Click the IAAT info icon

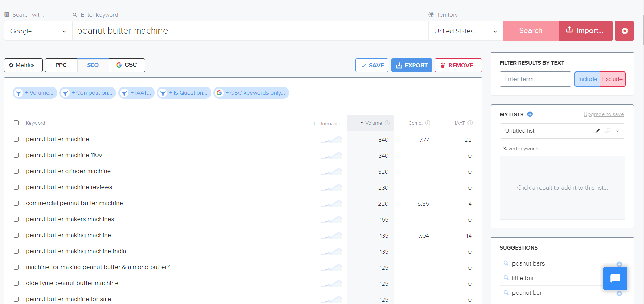tap(470, 123)
